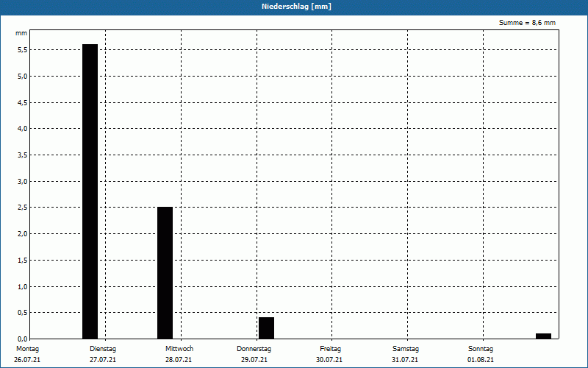Click the date 28.07.21
The width and height of the screenshot is (588, 368).
(179, 360)
